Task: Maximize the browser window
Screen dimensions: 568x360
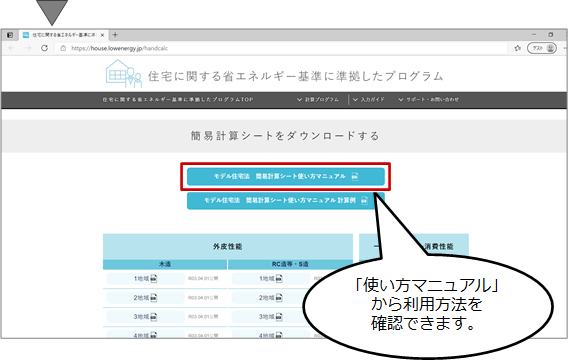Action: [551, 34]
